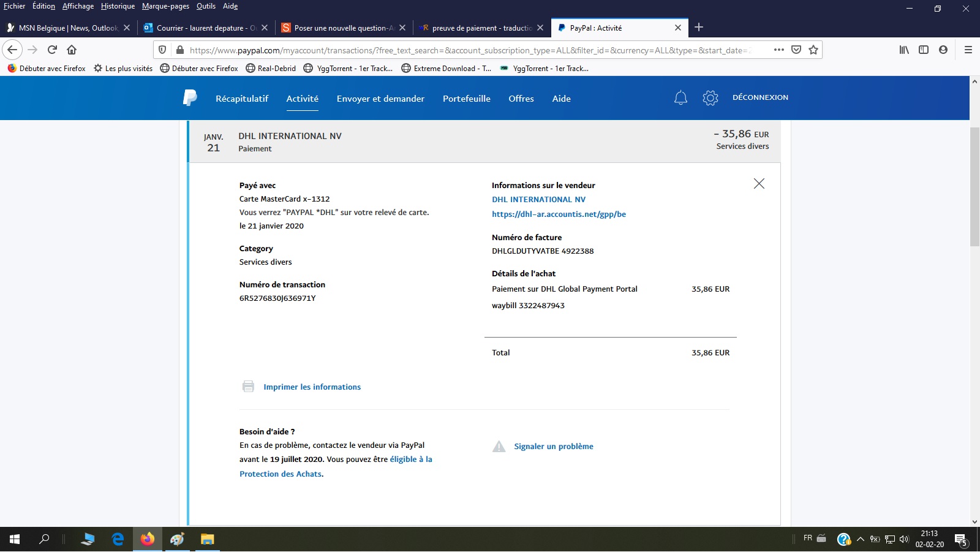Go to PayPal Récapitulatif
Viewport: 980px width, 552px height.
pos(242,99)
